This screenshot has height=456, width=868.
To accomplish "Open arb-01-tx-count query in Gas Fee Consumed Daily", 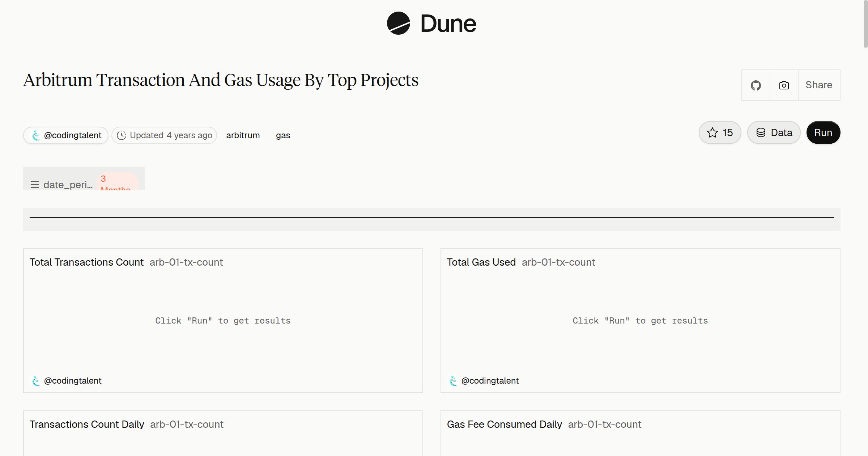I will click(x=605, y=424).
